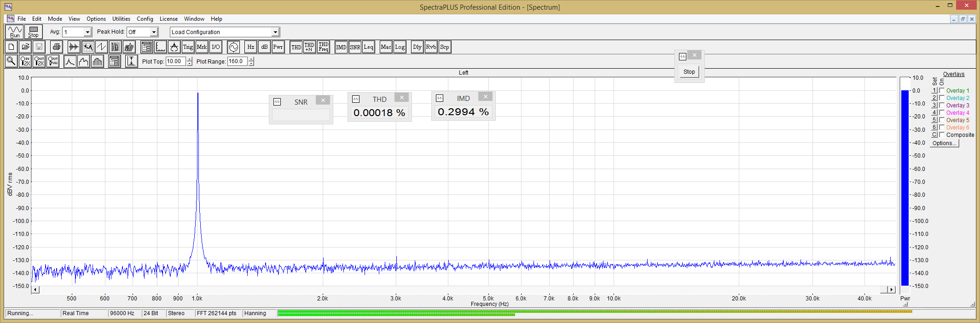Open the Mode menu

55,19
